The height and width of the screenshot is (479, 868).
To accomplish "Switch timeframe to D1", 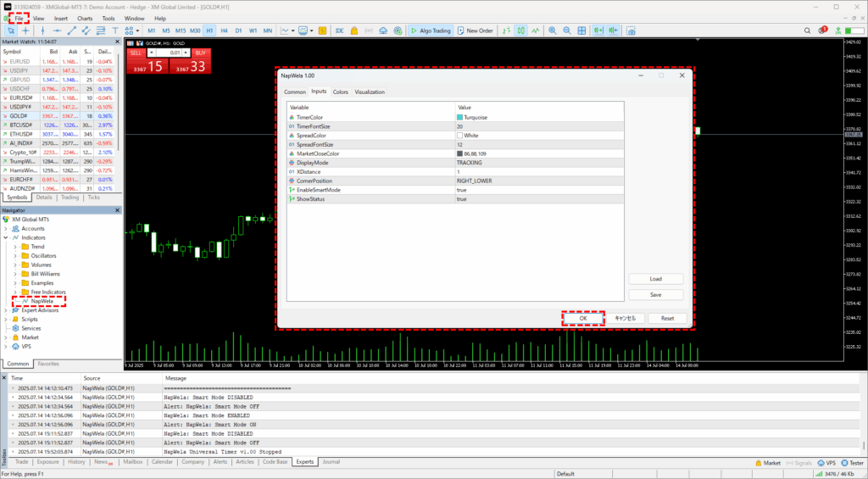I will pos(238,31).
